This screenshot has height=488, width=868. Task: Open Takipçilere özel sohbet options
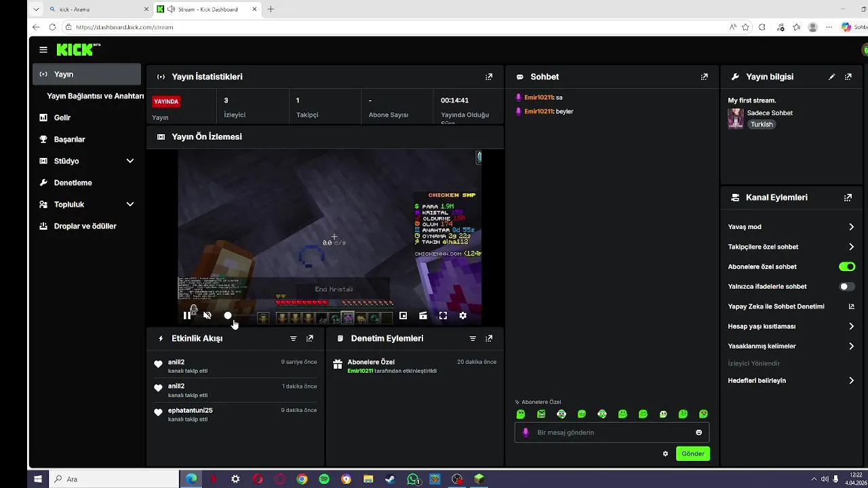click(791, 247)
